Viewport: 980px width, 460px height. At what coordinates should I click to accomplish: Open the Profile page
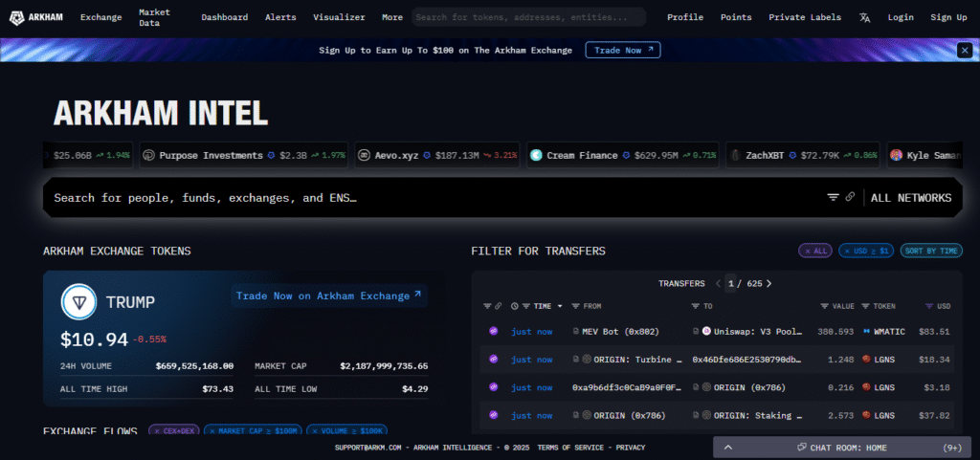685,17
